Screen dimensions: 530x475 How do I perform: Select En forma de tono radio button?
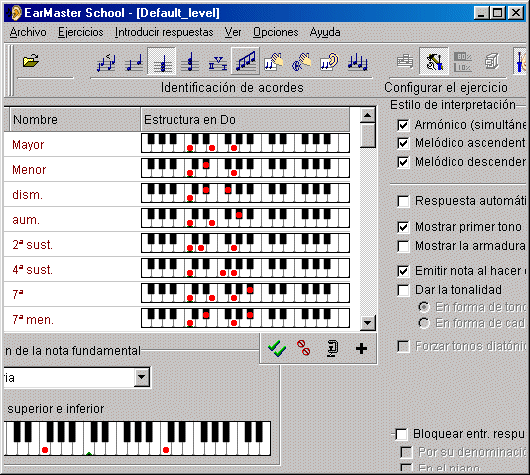coord(424,307)
